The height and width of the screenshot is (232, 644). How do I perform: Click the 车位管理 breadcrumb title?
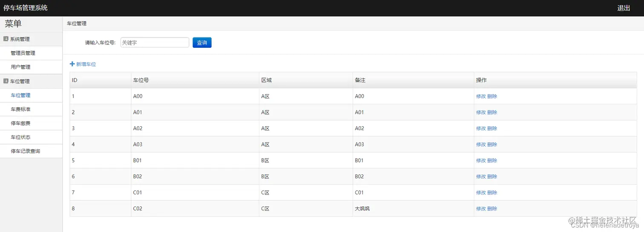click(x=77, y=24)
